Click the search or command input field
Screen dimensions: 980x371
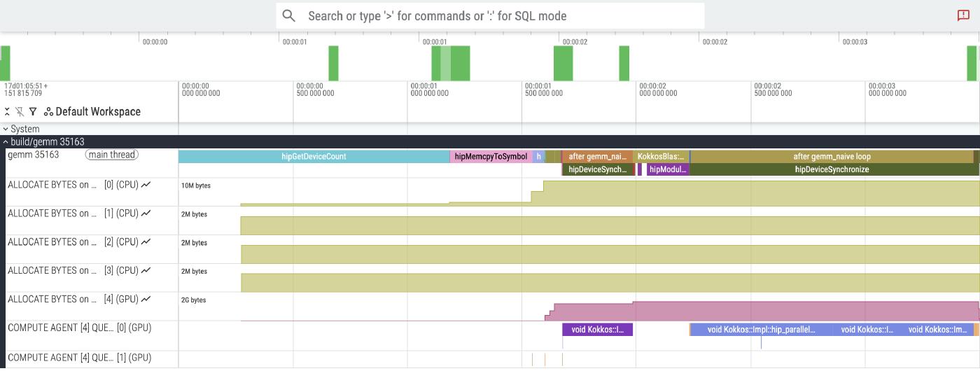click(x=490, y=15)
